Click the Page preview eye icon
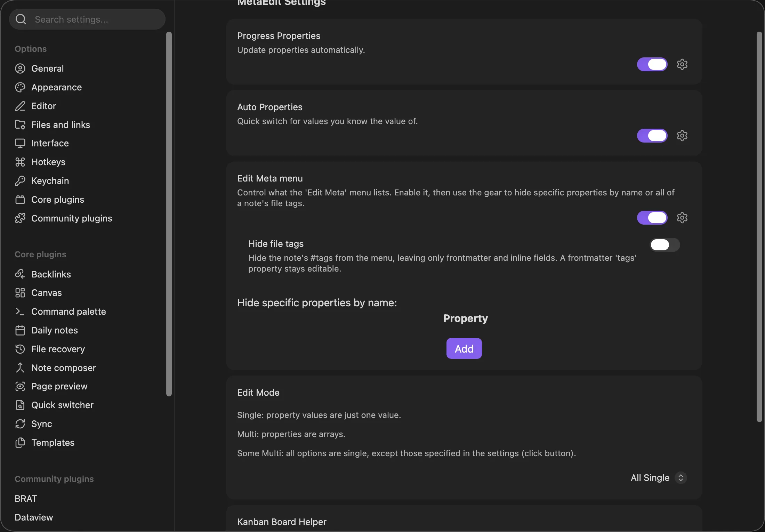The image size is (765, 532). tap(20, 386)
